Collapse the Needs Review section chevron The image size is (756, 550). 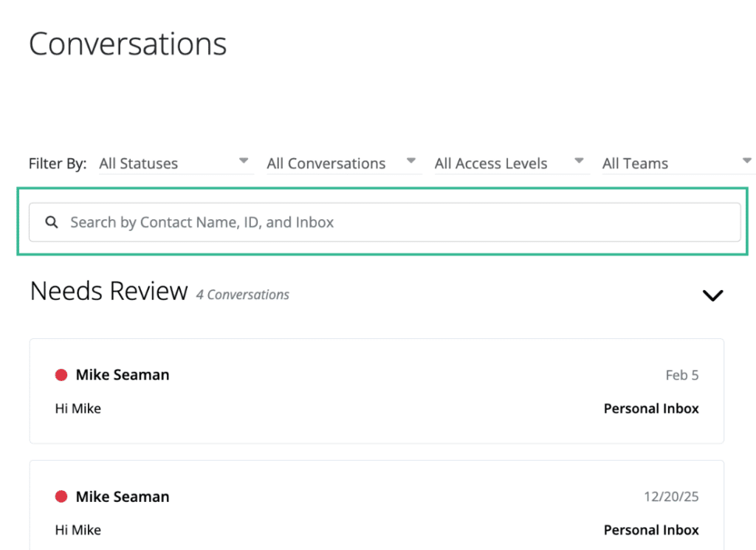[x=712, y=295]
